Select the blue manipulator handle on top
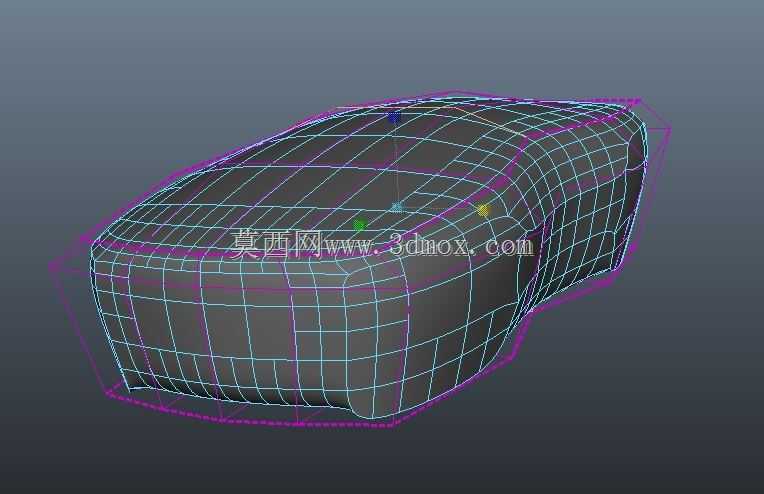Image resolution: width=764 pixels, height=494 pixels. (x=394, y=117)
